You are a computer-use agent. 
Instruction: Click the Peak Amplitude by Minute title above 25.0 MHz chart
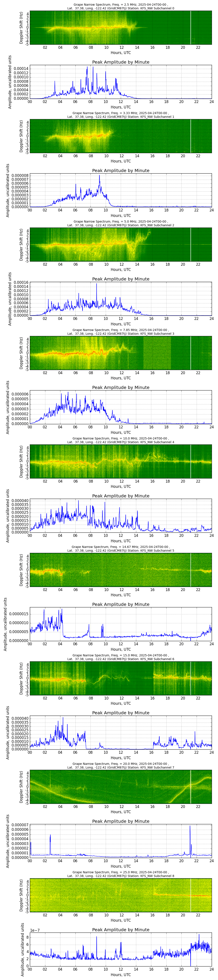(121, 929)
